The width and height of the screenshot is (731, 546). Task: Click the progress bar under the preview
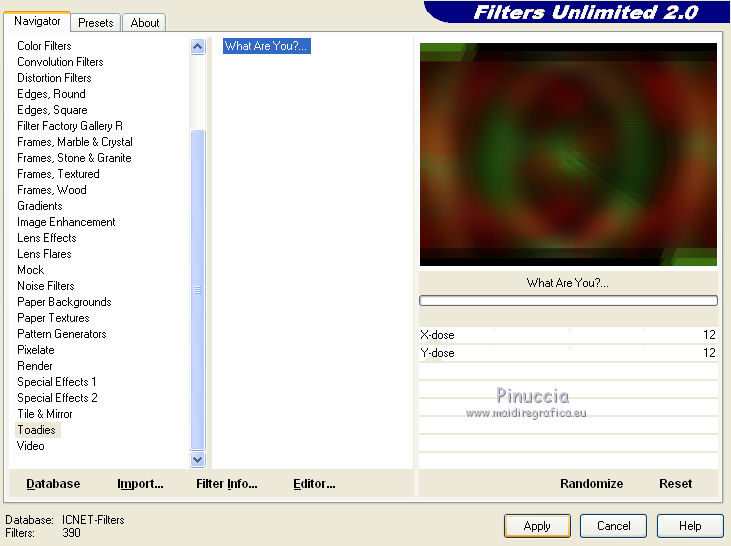pos(568,301)
